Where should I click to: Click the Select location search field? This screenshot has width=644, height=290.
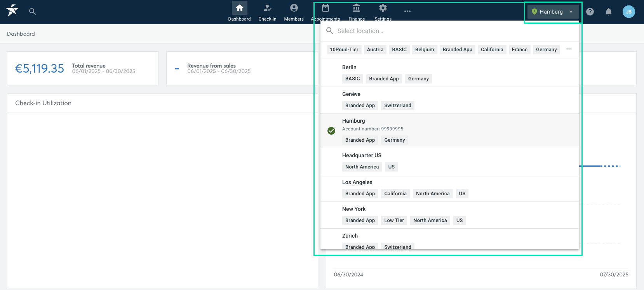[x=450, y=31]
